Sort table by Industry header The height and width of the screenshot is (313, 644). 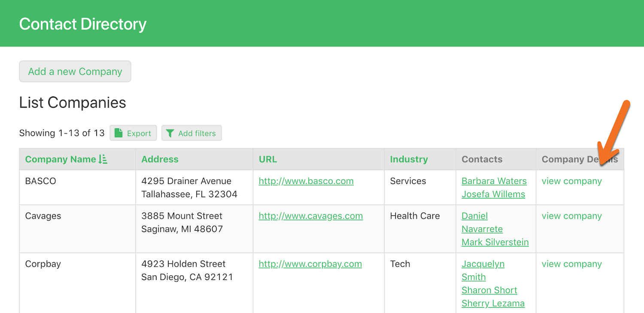[409, 159]
